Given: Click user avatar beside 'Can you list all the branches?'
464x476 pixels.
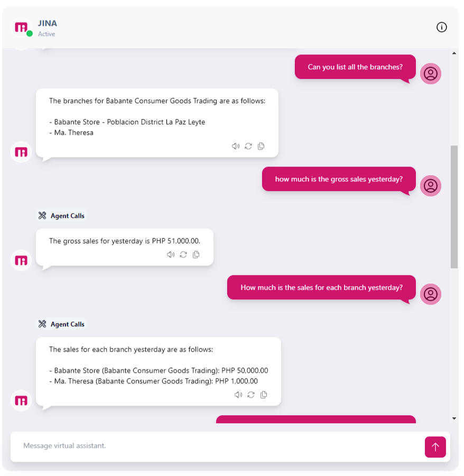Looking at the screenshot, I should [x=431, y=74].
